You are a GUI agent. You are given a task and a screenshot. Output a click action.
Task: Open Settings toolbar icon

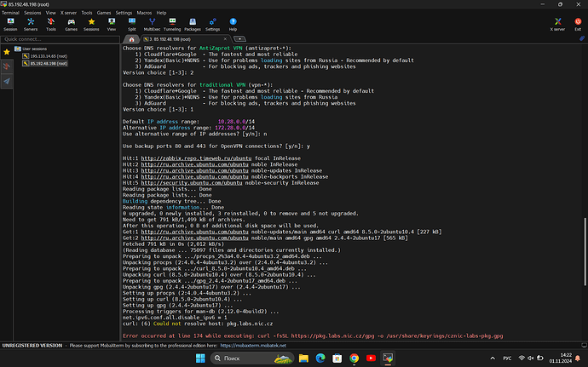[213, 25]
